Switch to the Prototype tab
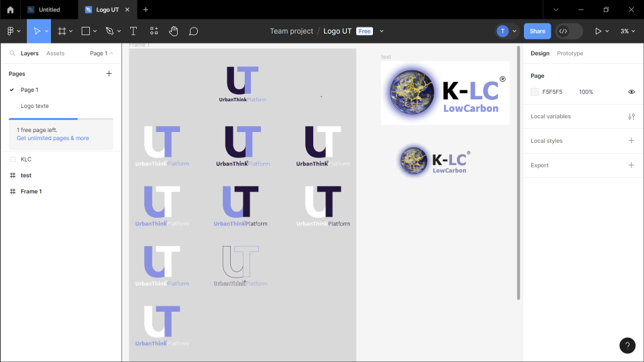Viewport: 644px width, 362px height. point(570,53)
